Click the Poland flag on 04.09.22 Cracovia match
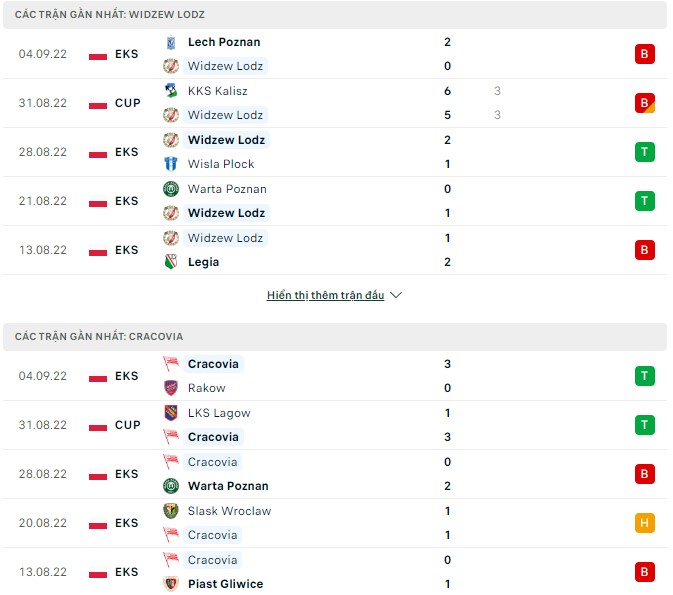Image resolution: width=673 pixels, height=595 pixels. click(98, 376)
